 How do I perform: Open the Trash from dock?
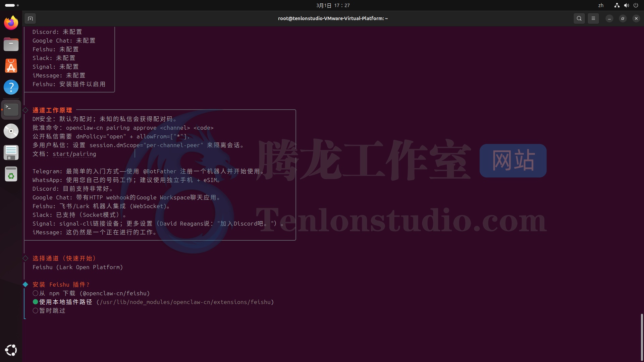click(11, 174)
